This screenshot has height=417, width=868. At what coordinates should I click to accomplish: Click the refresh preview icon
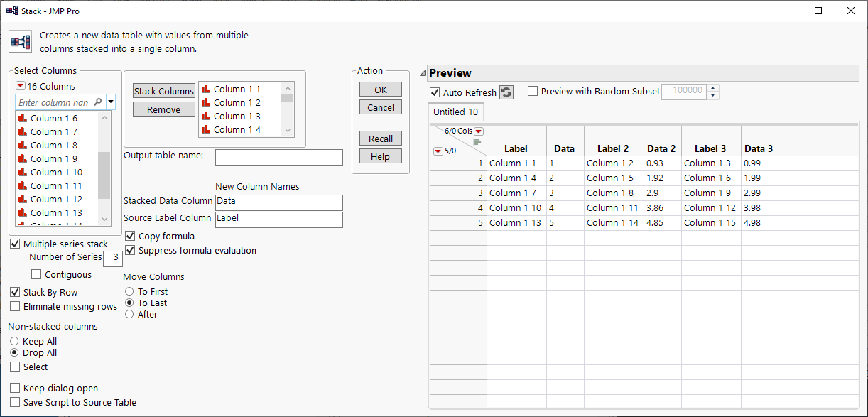(x=506, y=92)
